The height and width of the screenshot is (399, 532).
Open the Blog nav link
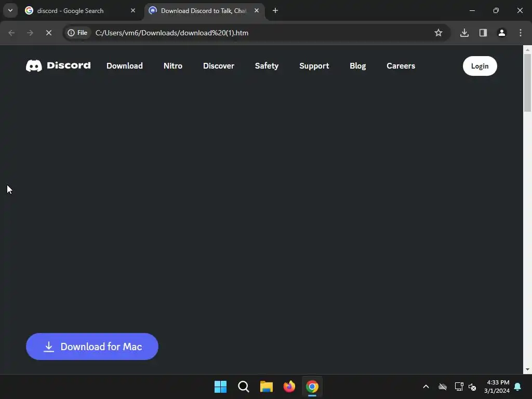[x=357, y=66]
